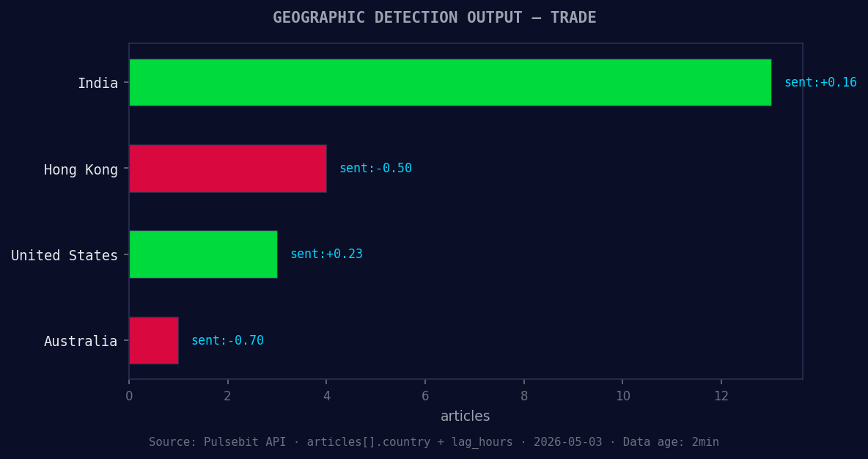This screenshot has width=868, height=459.
Task: Click the 'sent:-0.50' annotation
Action: (x=375, y=169)
